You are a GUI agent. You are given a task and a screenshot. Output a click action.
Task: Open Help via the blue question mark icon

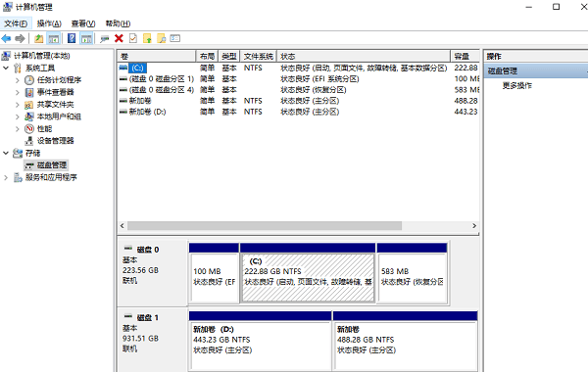(x=72, y=38)
